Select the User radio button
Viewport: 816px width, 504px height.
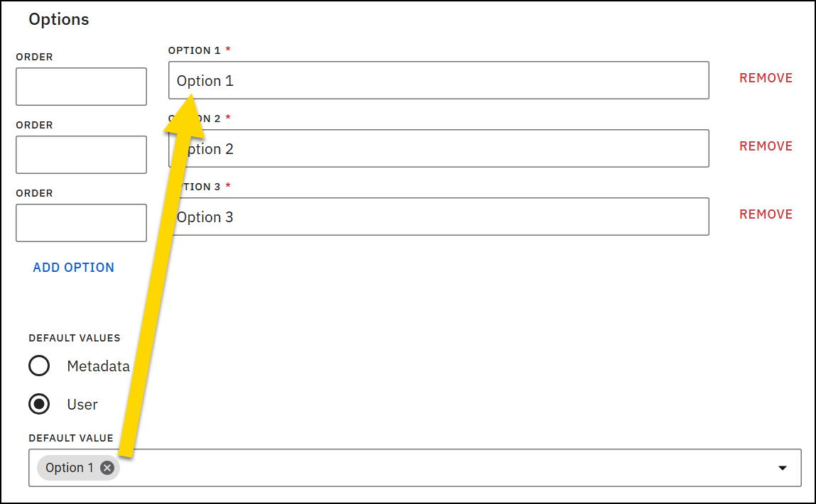tap(39, 405)
